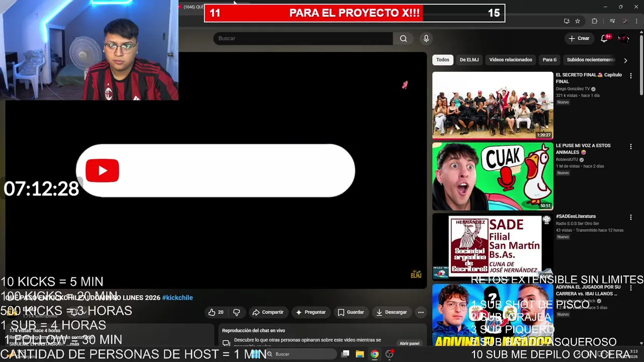Click the EL SECRETO FINAL video title
The image size is (644, 362).
589,78
